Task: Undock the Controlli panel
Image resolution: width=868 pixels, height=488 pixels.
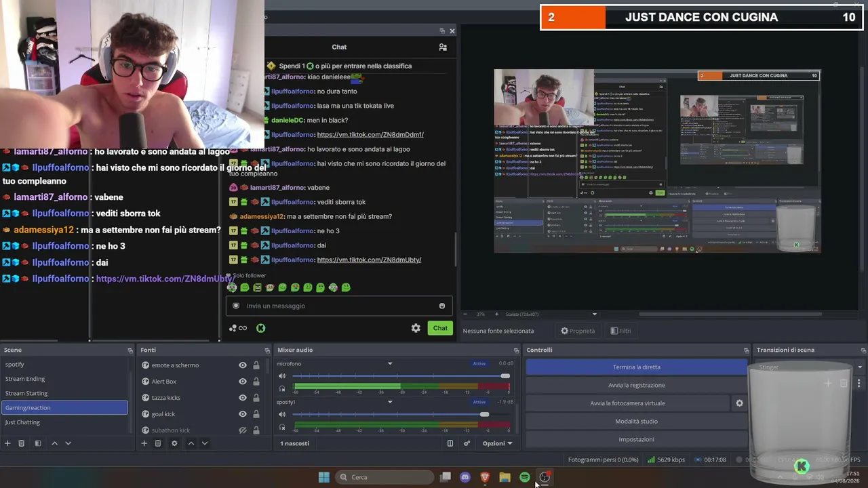Action: pos(747,350)
